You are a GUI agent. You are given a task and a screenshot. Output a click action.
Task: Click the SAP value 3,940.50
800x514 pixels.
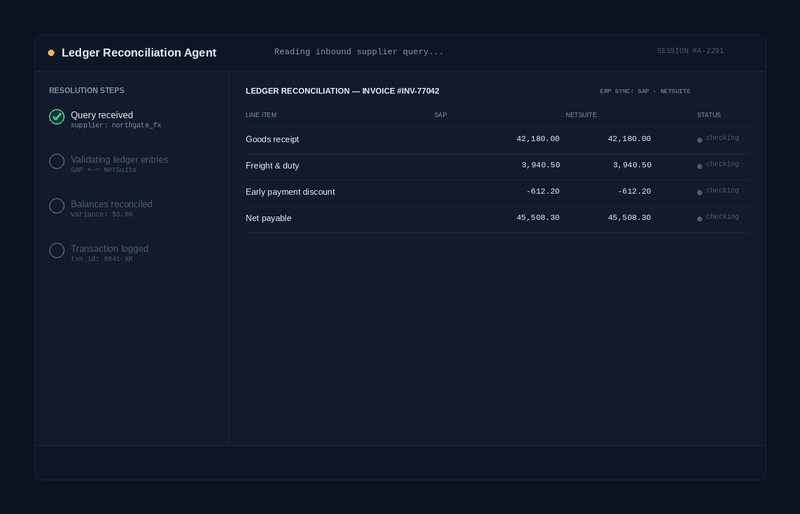pyautogui.click(x=540, y=165)
